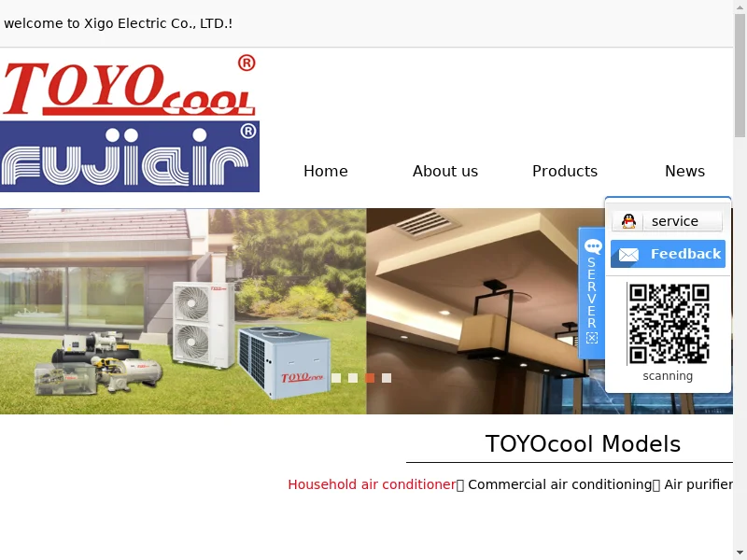Click the 'welcome to Xigo Electric Co., LTD.!' text
Image resolution: width=747 pixels, height=560 pixels.
coord(119,23)
